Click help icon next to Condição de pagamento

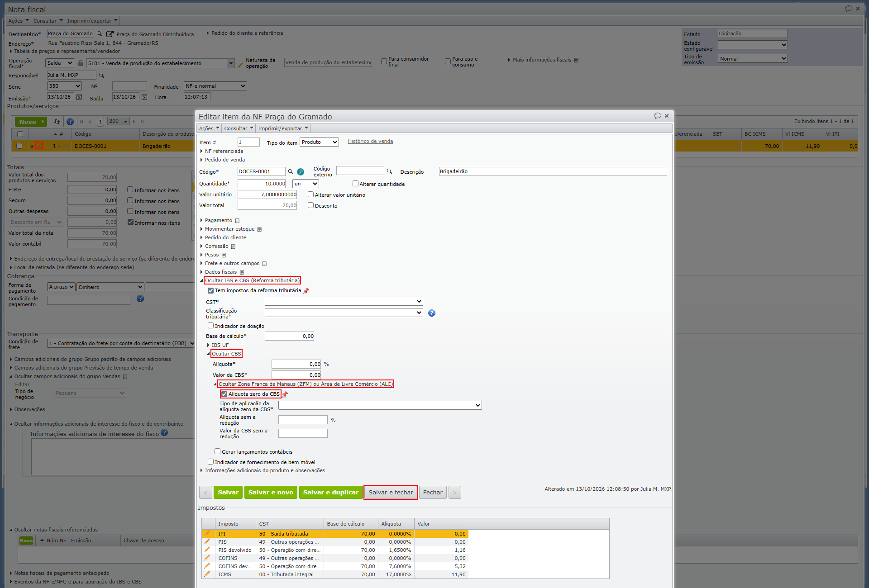[140, 299]
